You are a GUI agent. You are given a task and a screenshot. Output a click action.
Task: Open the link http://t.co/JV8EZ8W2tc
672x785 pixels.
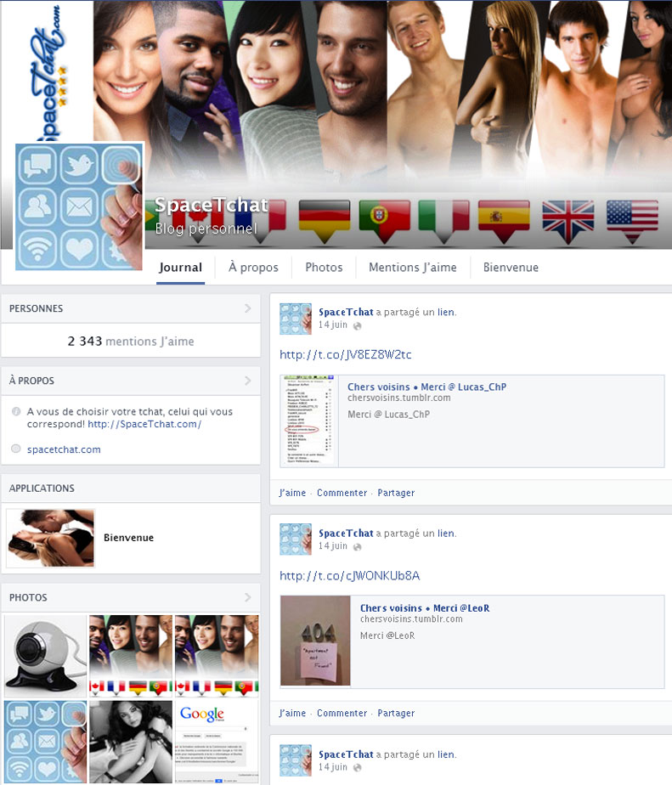346,355
